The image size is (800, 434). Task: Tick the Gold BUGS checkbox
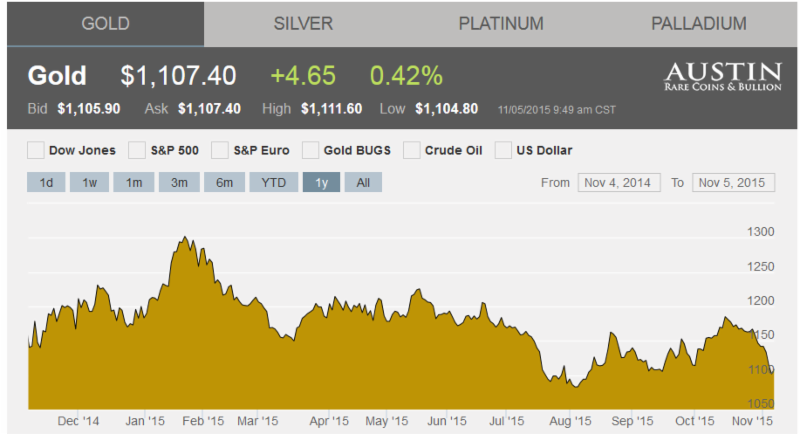pyautogui.click(x=310, y=151)
